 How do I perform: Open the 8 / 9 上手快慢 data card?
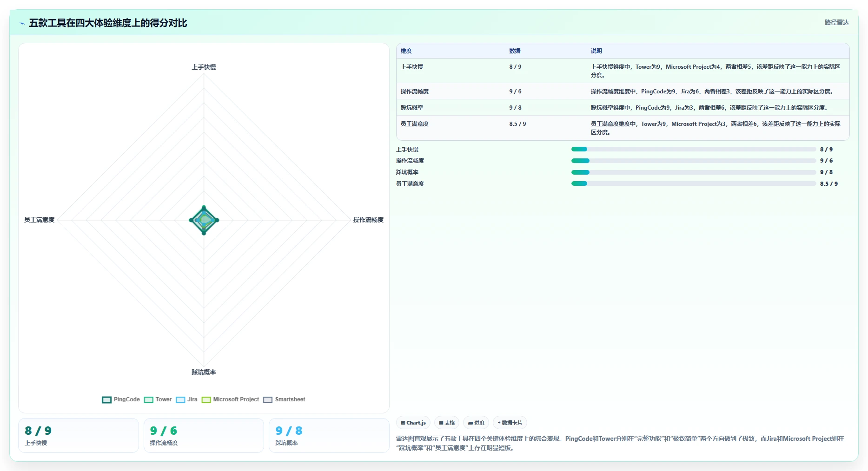coord(79,435)
